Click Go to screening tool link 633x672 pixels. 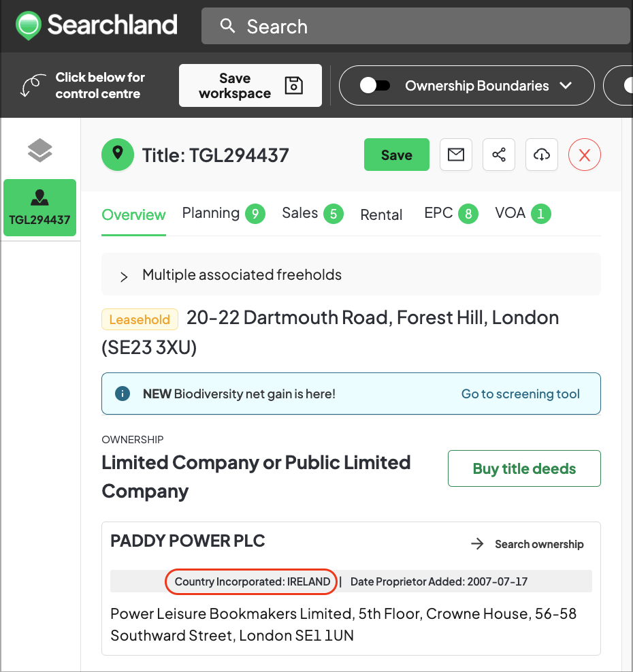(520, 394)
